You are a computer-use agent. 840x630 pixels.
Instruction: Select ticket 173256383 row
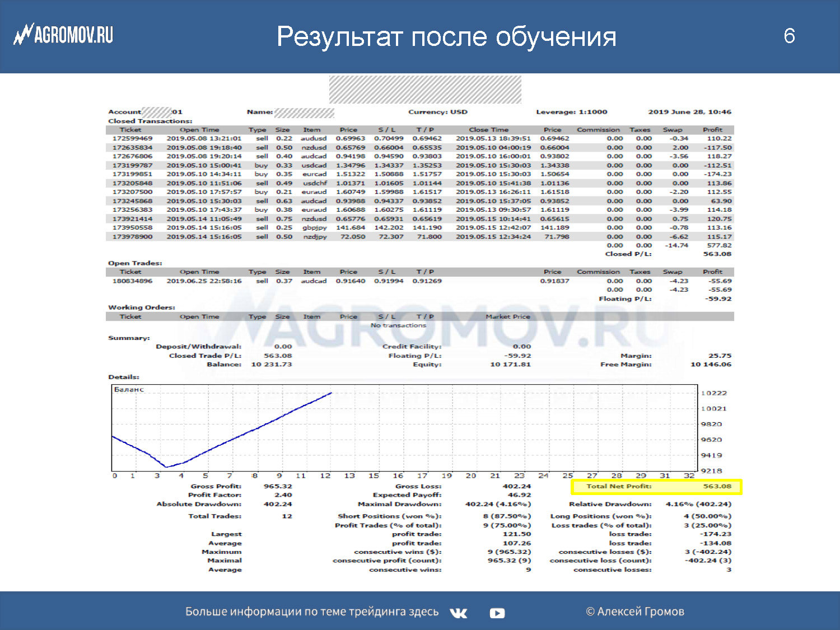(419, 210)
